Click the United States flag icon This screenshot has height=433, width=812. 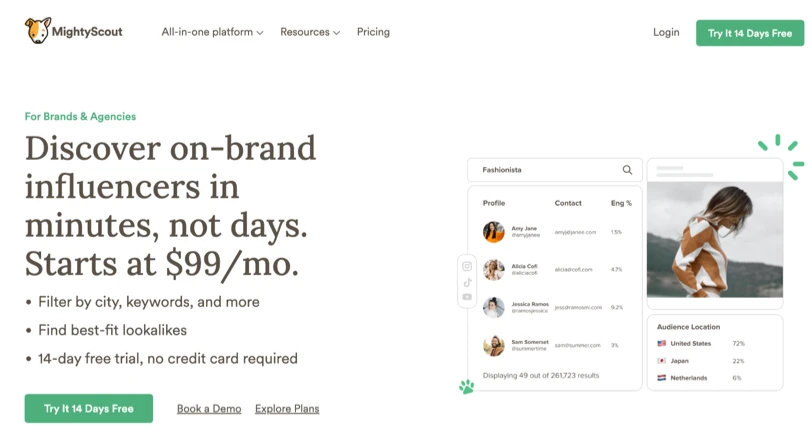click(x=662, y=343)
